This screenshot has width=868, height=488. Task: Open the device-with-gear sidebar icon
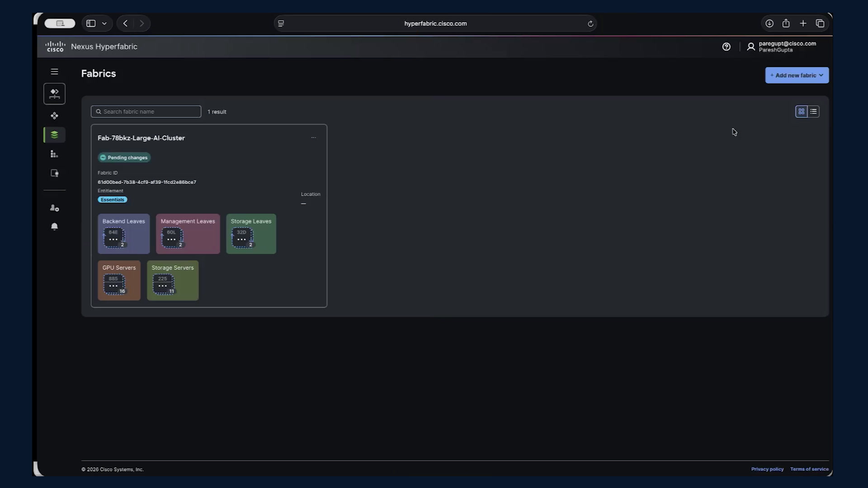pos(54,173)
